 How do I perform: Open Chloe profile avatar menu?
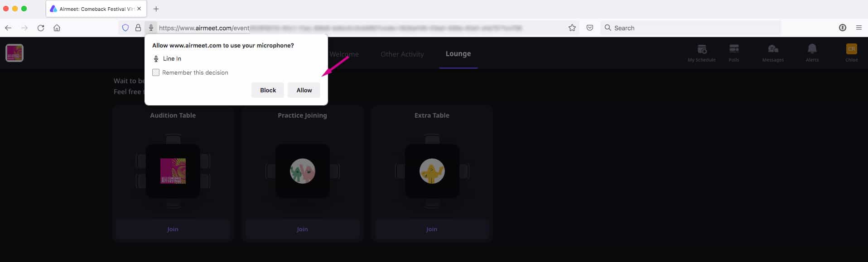[x=852, y=49]
